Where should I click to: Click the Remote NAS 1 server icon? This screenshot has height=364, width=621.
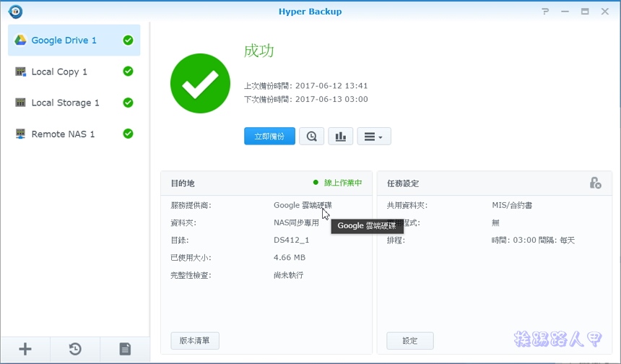(20, 134)
